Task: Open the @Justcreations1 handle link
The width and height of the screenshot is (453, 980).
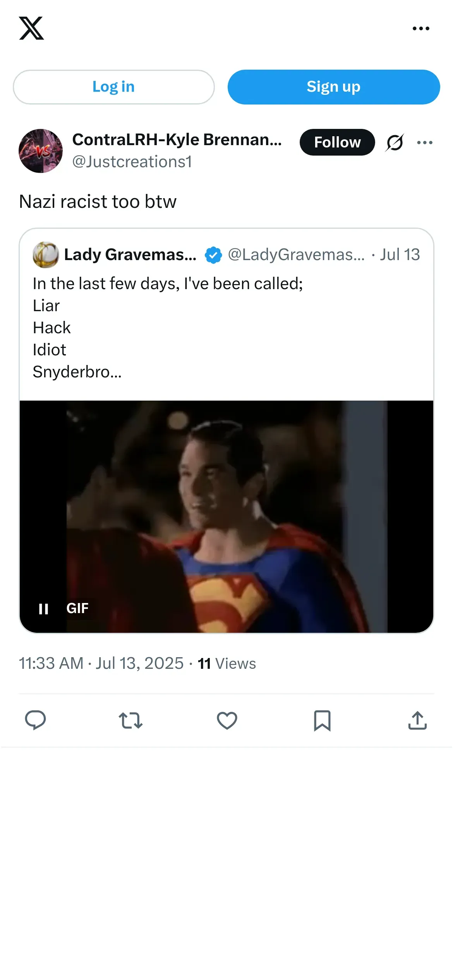Action: click(x=132, y=162)
